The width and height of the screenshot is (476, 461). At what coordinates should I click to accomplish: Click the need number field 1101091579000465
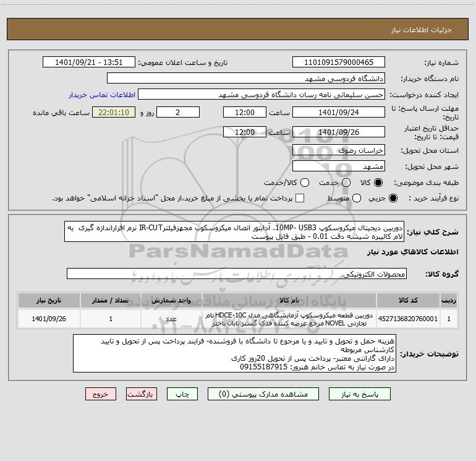coord(339,62)
